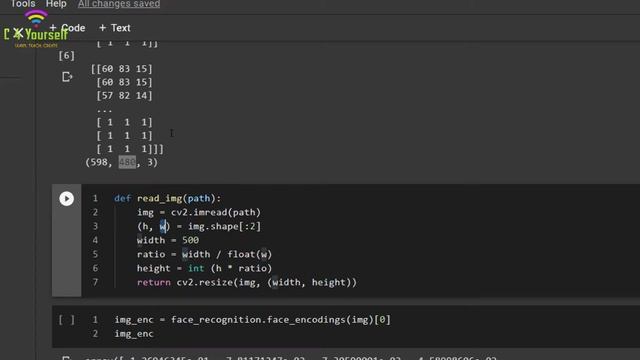The width and height of the screenshot is (640, 360).
Task: Click the line 'height = int (h * ratio)'
Action: 204,268
